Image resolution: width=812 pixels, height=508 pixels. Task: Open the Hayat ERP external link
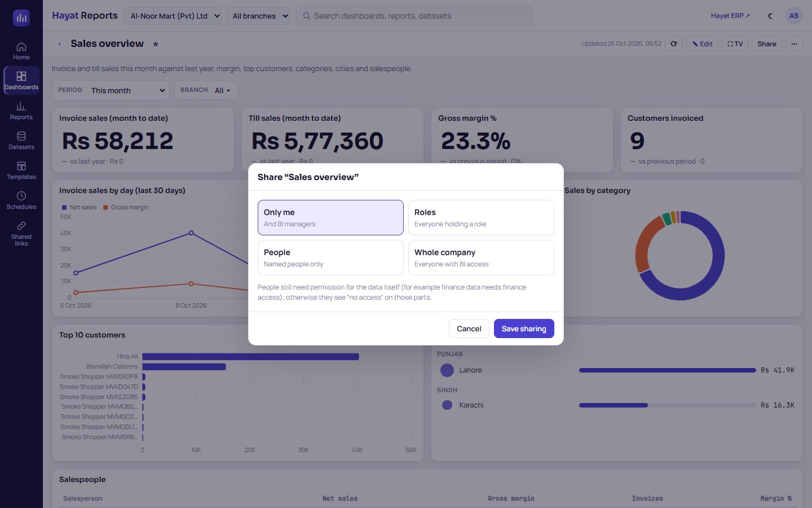(730, 16)
